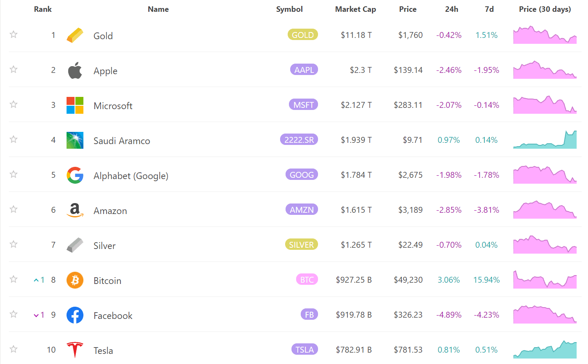The height and width of the screenshot is (364, 588).
Task: Sort by the Symbol column header
Action: tap(289, 9)
